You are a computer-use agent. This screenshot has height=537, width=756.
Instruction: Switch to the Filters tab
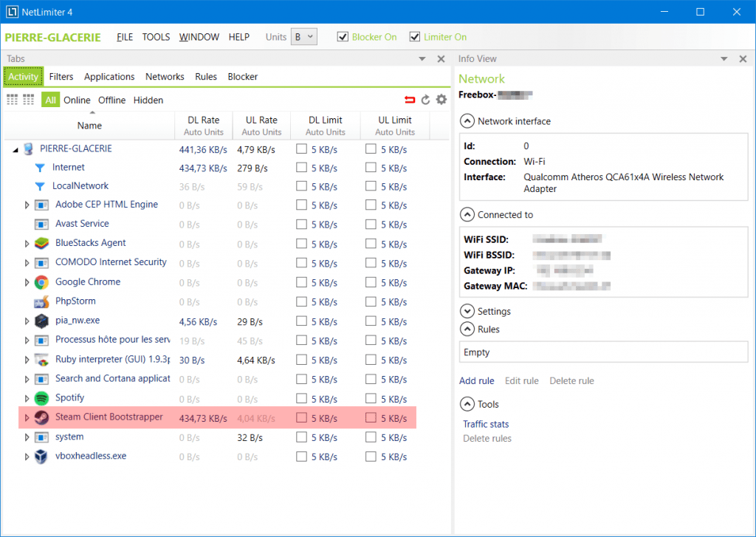[61, 77]
